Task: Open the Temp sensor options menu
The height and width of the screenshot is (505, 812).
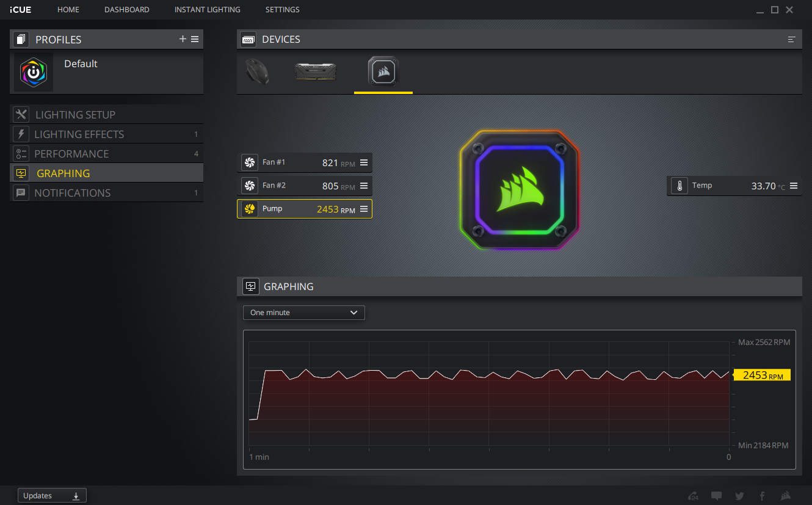Action: (x=794, y=186)
